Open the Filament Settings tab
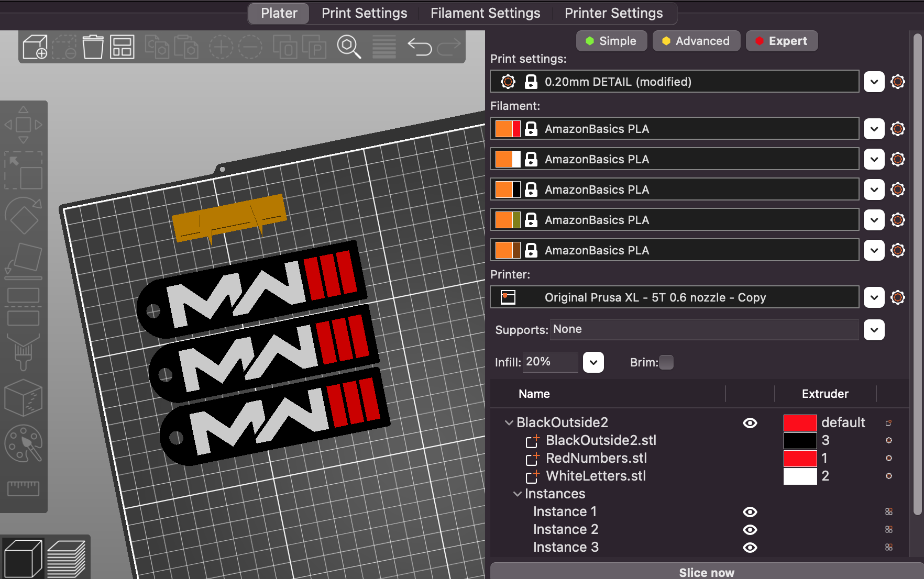924x579 pixels. [485, 13]
